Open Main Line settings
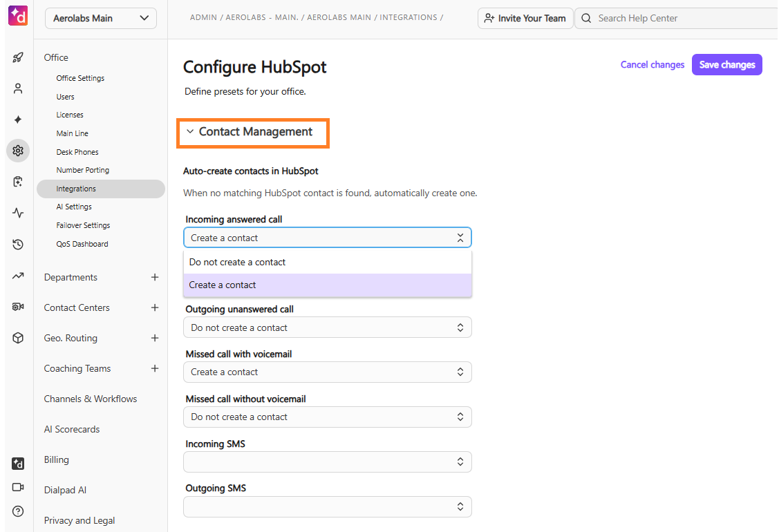The height and width of the screenshot is (532, 779). pyautogui.click(x=73, y=133)
